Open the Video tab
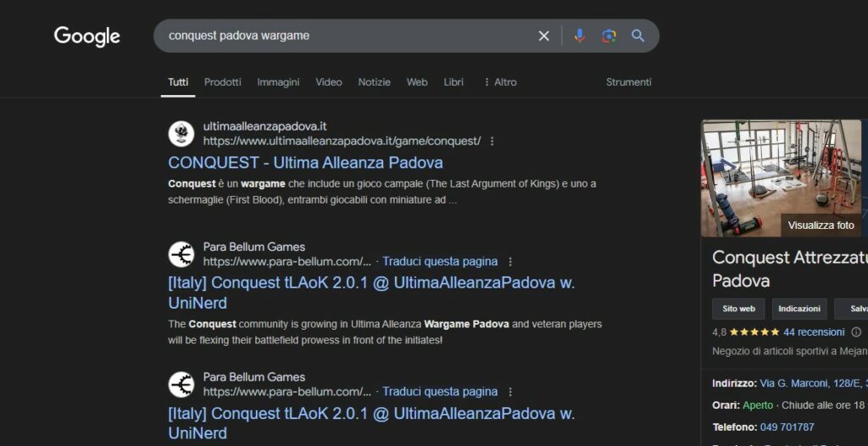This screenshot has width=868, height=446. coord(329,82)
